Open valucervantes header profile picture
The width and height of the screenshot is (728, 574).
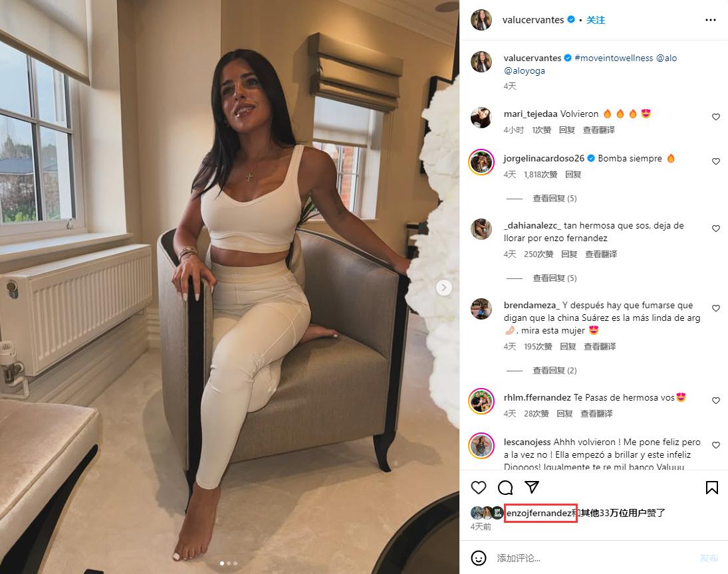(x=481, y=20)
